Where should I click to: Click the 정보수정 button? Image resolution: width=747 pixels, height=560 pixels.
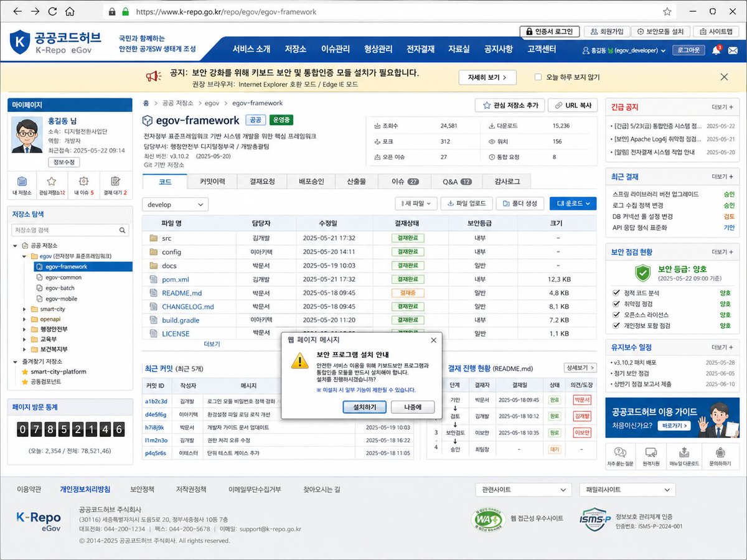click(x=63, y=162)
